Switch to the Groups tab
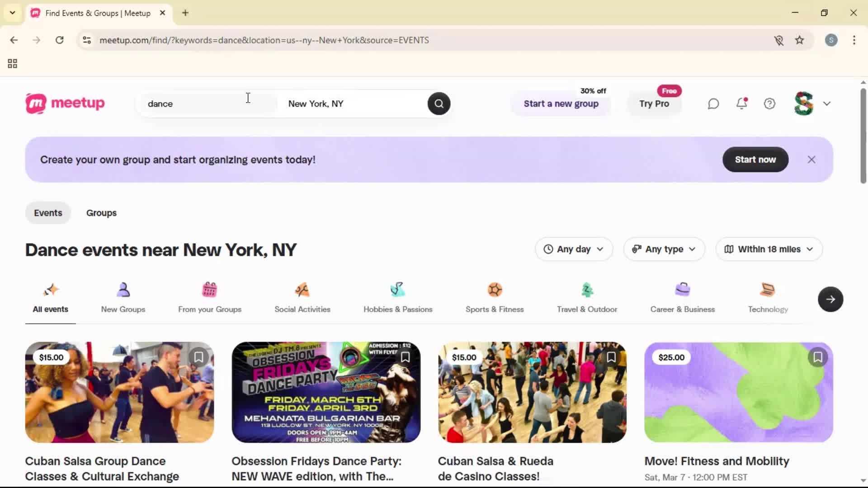 [x=101, y=213]
